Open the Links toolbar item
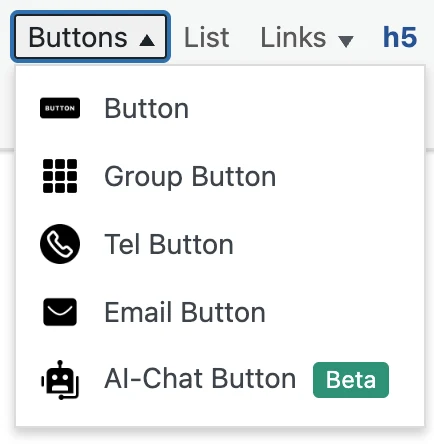Screen dimensions: 434x444 pos(307,37)
